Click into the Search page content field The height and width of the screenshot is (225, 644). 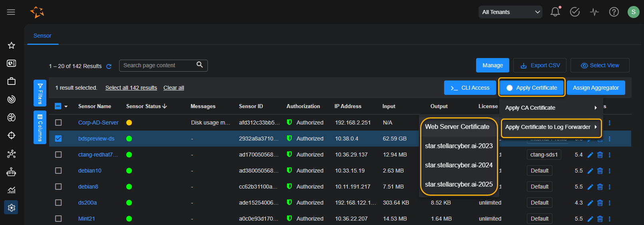point(158,65)
